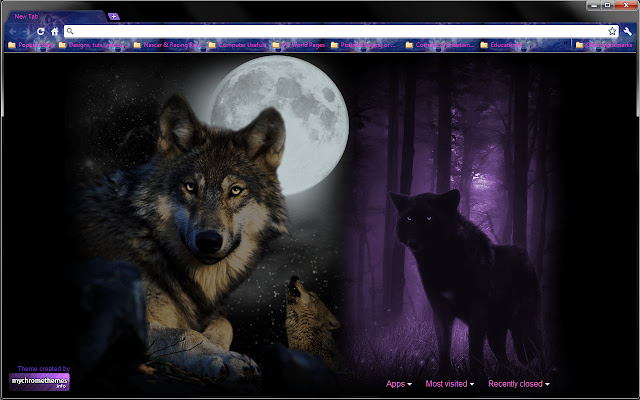
Task: Open the PC World Pages bookmark folder
Action: pyautogui.click(x=298, y=45)
